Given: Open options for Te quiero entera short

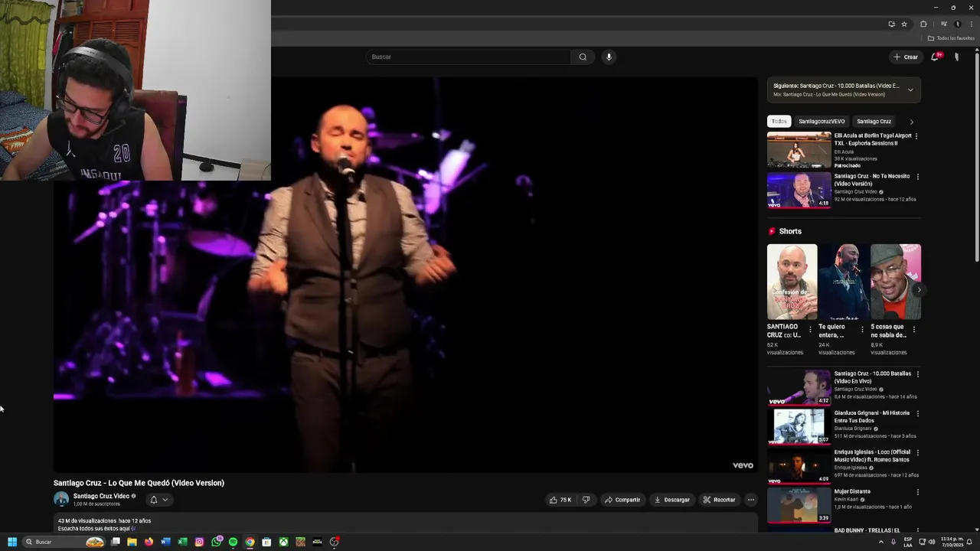Looking at the screenshot, I should click(862, 330).
